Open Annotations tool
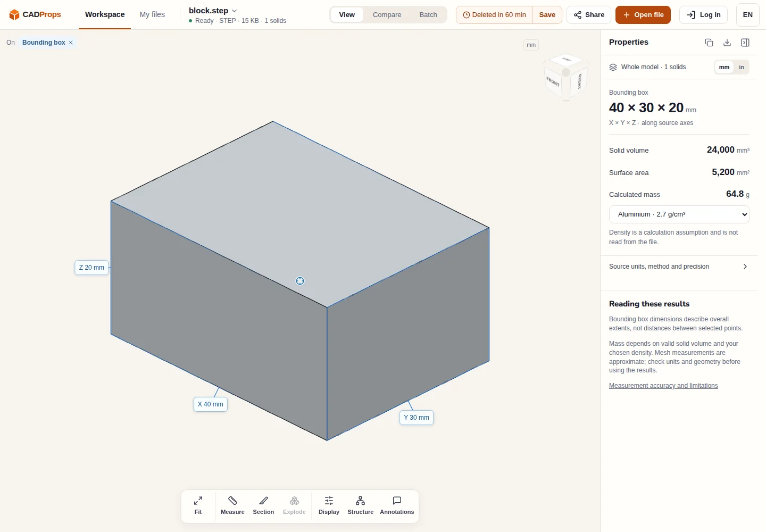This screenshot has height=532, width=766. click(x=397, y=505)
